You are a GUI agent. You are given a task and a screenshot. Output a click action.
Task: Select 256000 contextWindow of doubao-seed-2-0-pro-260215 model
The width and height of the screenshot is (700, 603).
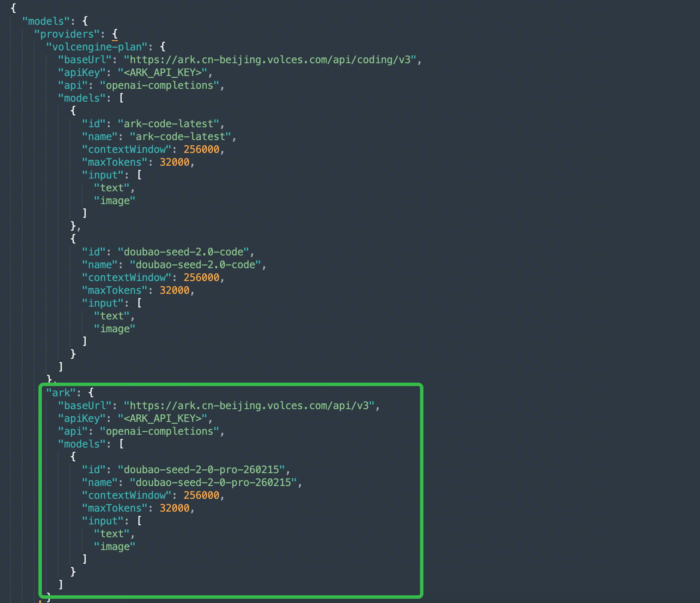201,495
